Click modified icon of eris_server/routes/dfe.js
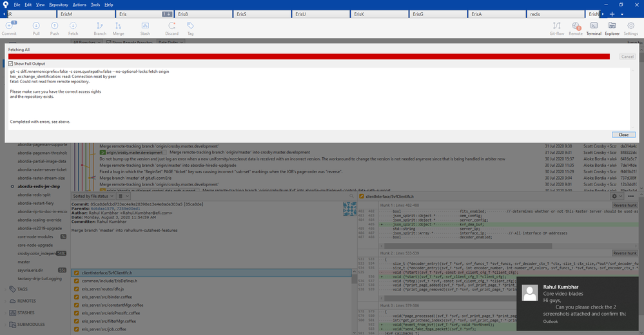 (77, 289)
